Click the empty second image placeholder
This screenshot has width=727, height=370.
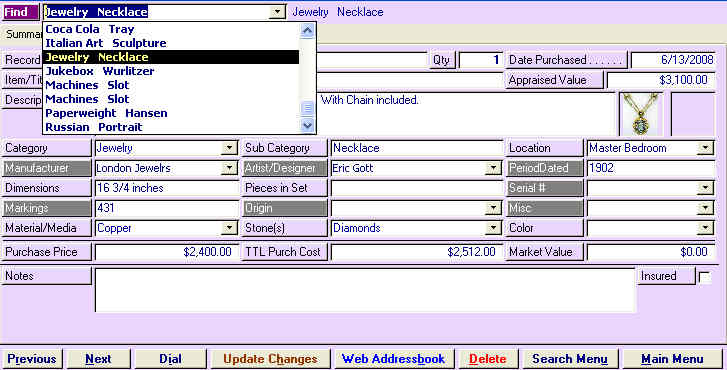[x=693, y=114]
